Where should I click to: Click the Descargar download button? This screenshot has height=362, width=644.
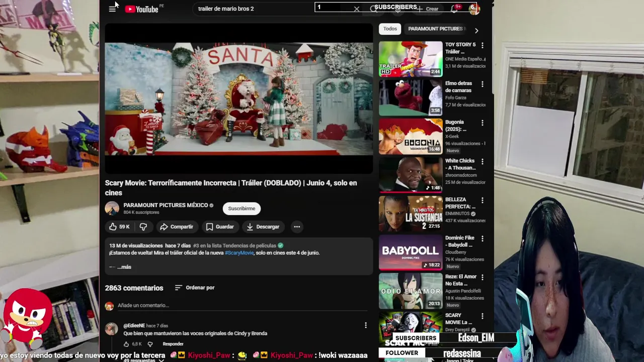click(x=263, y=227)
